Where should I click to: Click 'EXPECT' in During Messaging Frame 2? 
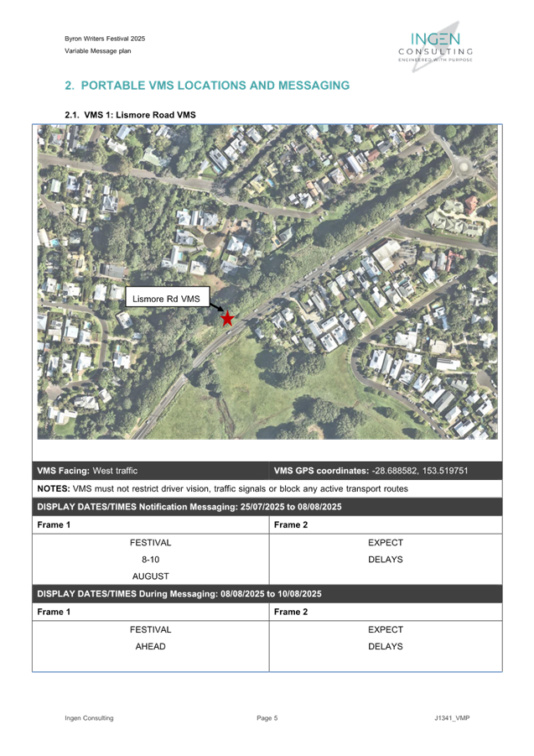386,629
